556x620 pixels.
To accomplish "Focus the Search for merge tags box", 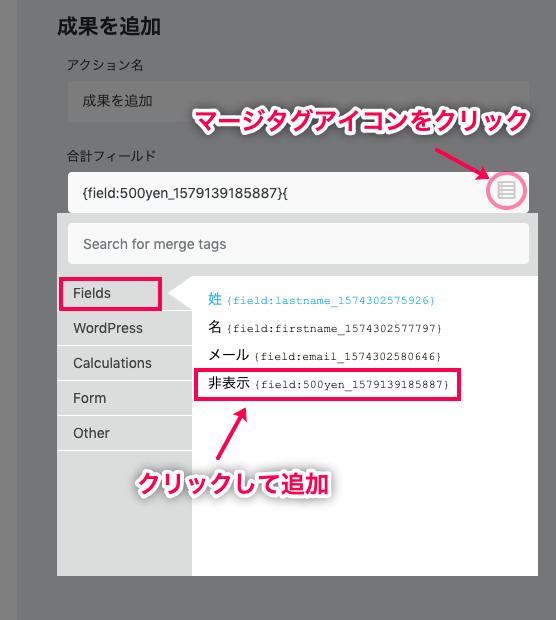I will click(298, 244).
